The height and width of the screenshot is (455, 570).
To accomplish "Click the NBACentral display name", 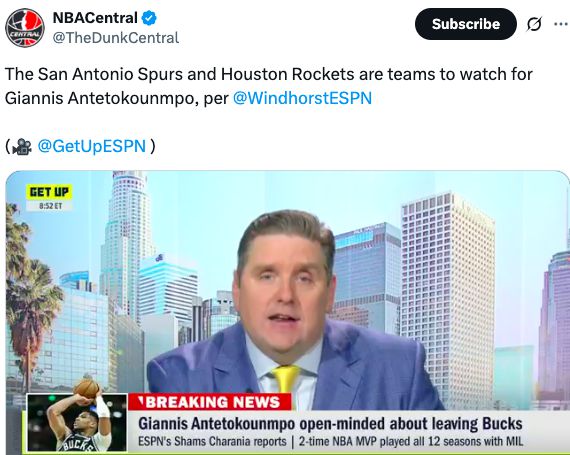I will coord(95,18).
